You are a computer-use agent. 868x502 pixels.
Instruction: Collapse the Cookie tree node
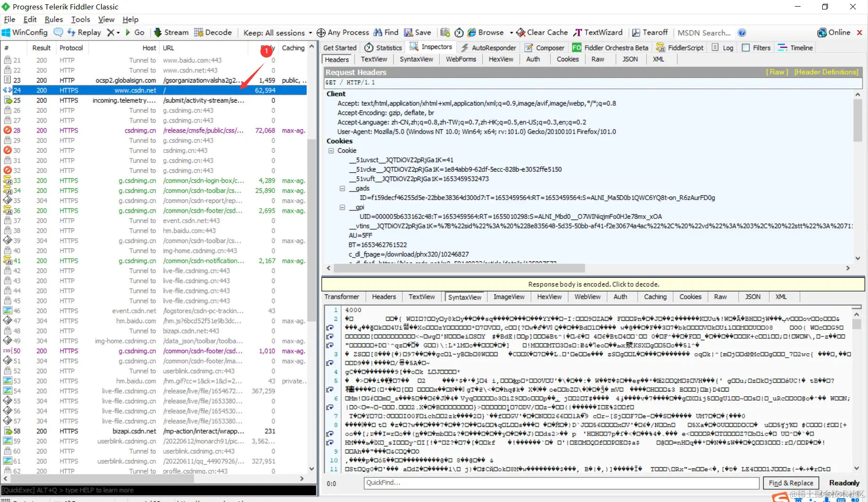(x=331, y=151)
